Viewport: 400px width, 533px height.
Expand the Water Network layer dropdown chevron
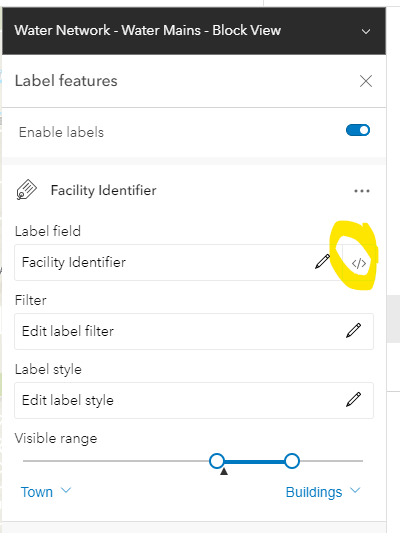pyautogui.click(x=366, y=32)
